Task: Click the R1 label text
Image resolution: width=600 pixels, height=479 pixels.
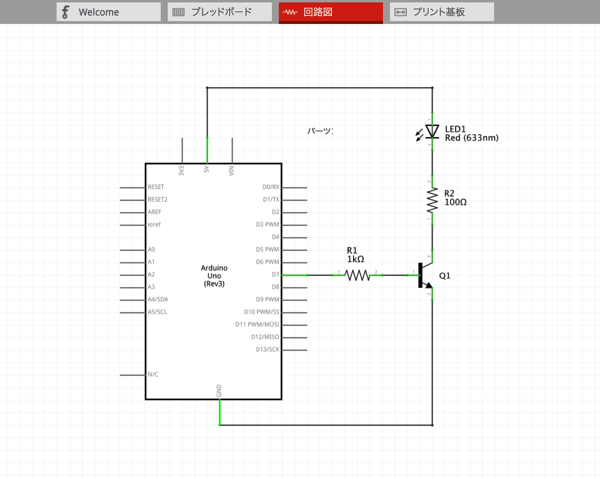Action: pyautogui.click(x=352, y=251)
